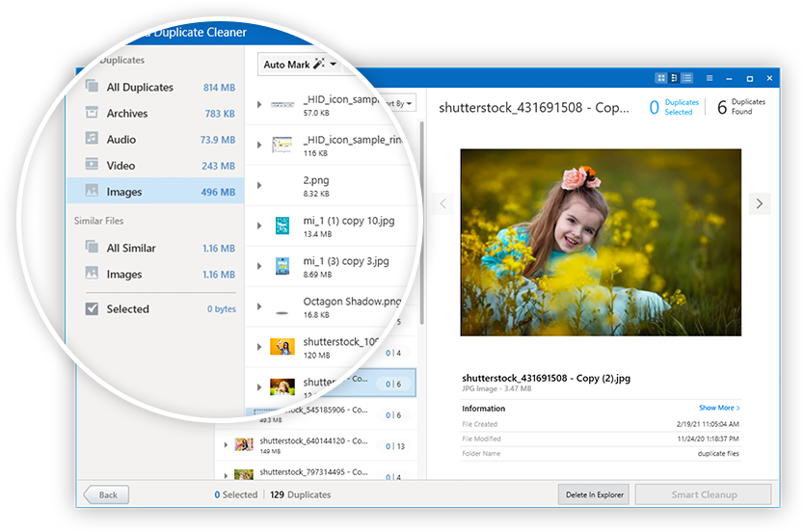Click the Octagon Shadow.png file name
Image resolution: width=804 pixels, height=532 pixels.
click(x=352, y=302)
